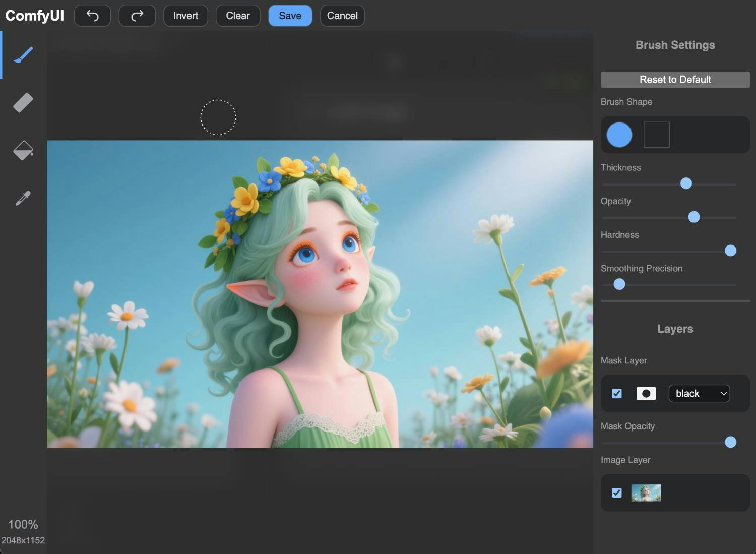The image size is (756, 554).
Task: Clear the current mask
Action: click(237, 16)
